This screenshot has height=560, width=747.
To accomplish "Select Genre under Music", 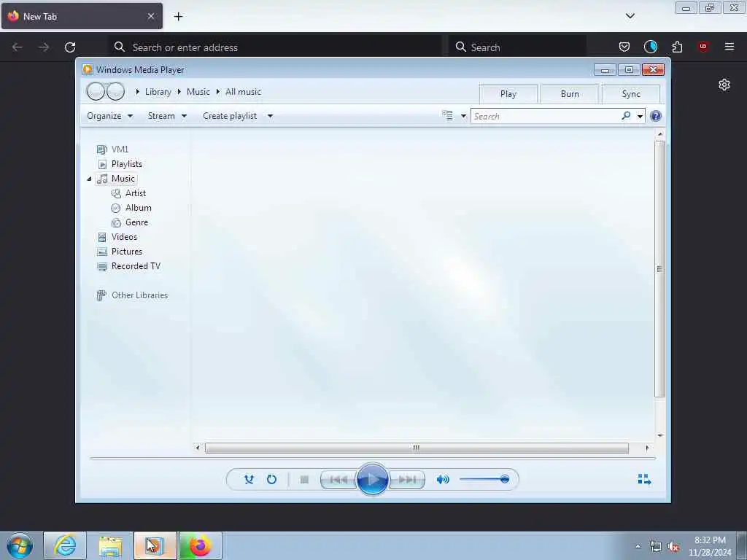I will 130,222.
